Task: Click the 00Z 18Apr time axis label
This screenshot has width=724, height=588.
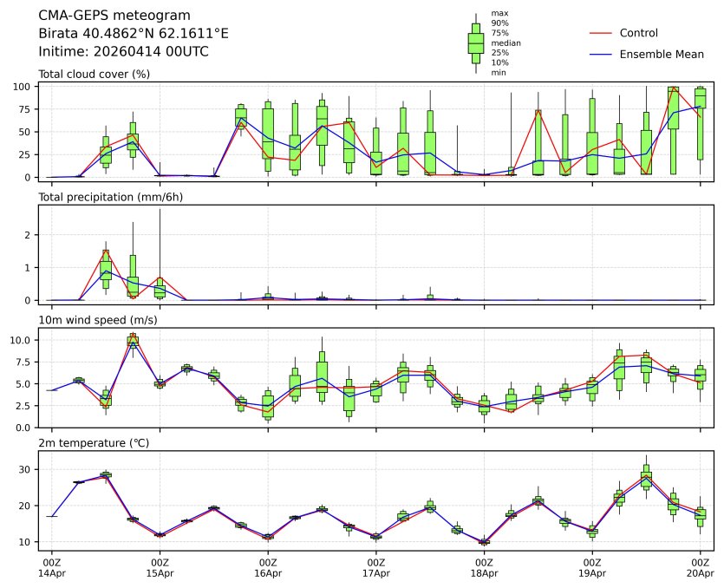Action: pyautogui.click(x=484, y=568)
